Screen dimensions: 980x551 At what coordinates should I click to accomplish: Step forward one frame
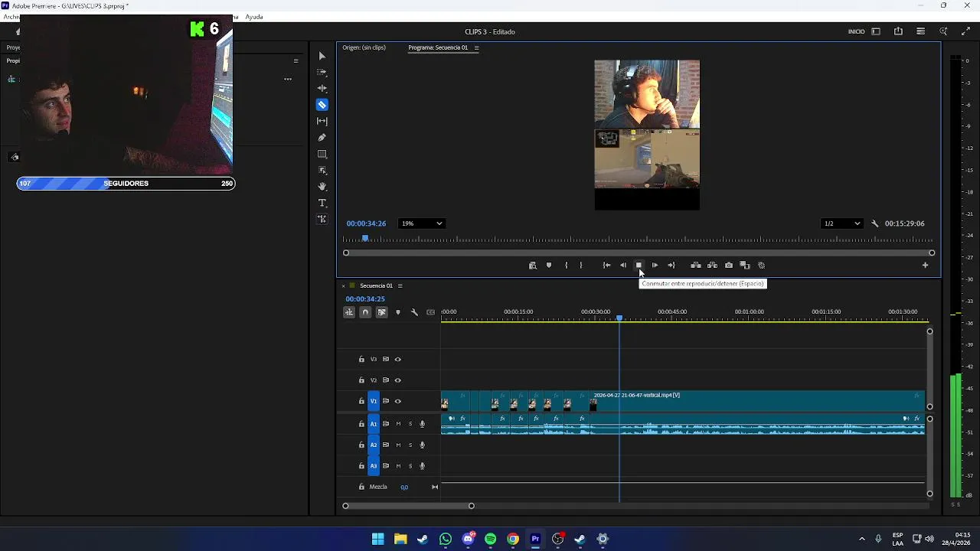tap(655, 266)
